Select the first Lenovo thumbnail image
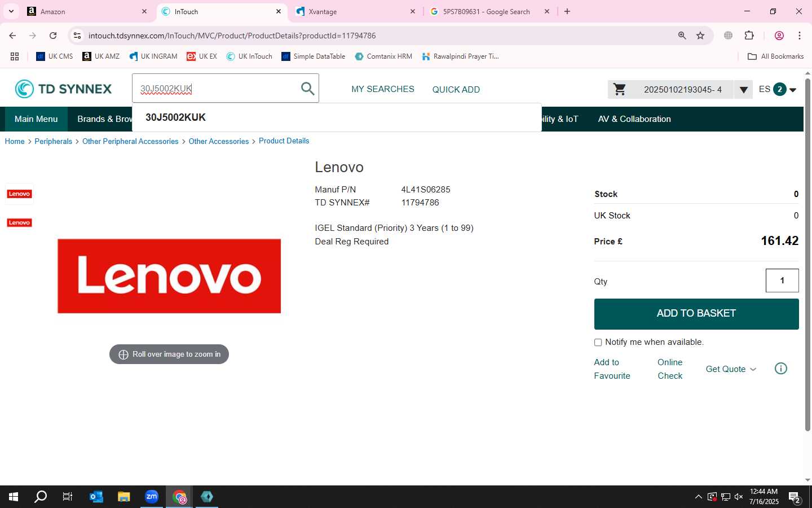This screenshot has height=508, width=812. (x=19, y=194)
